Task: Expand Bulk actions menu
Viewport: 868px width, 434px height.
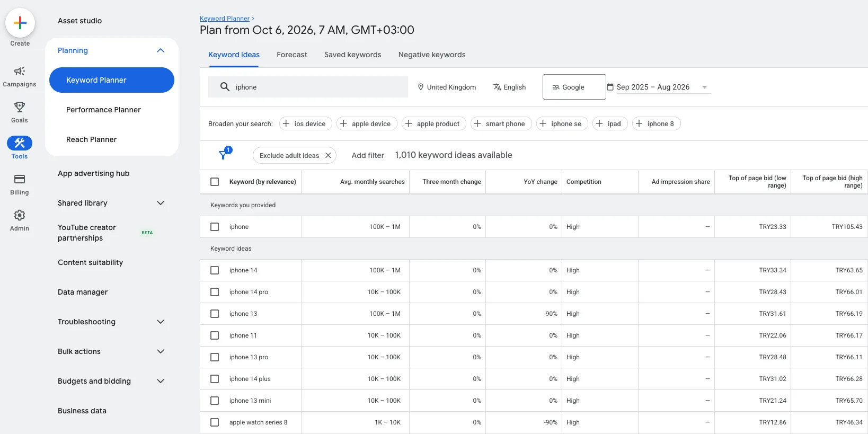Action: tap(161, 351)
